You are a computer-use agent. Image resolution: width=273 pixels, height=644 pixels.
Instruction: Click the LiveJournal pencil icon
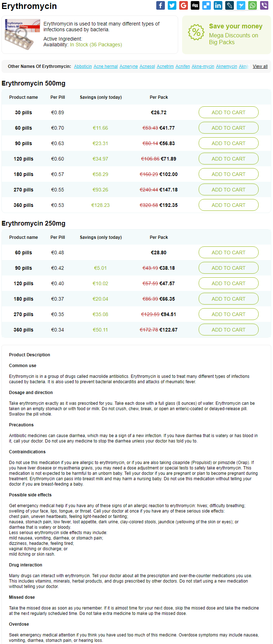coord(230,5)
